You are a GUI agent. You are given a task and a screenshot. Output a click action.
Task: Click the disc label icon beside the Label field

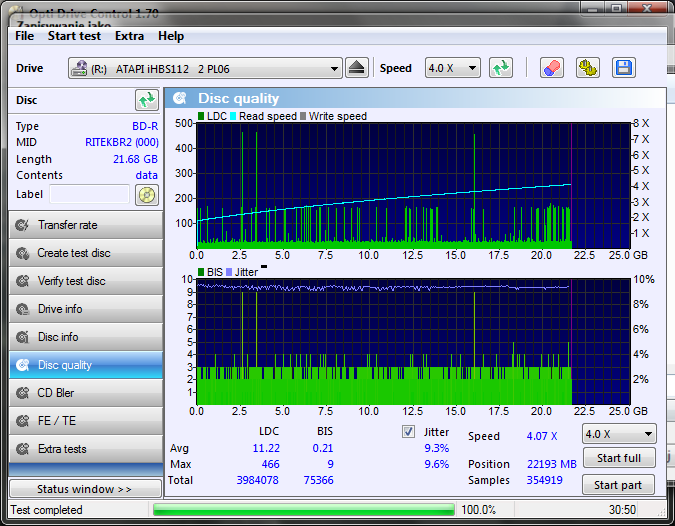pyautogui.click(x=147, y=195)
